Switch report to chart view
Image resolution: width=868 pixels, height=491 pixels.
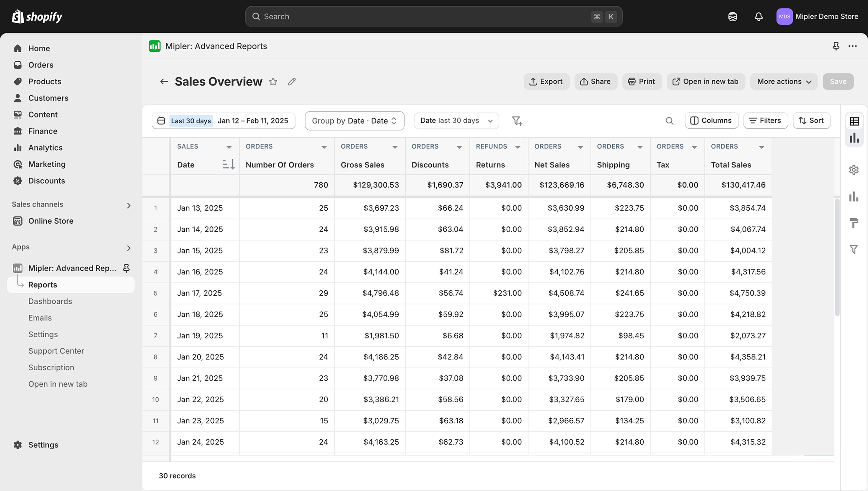(x=854, y=138)
